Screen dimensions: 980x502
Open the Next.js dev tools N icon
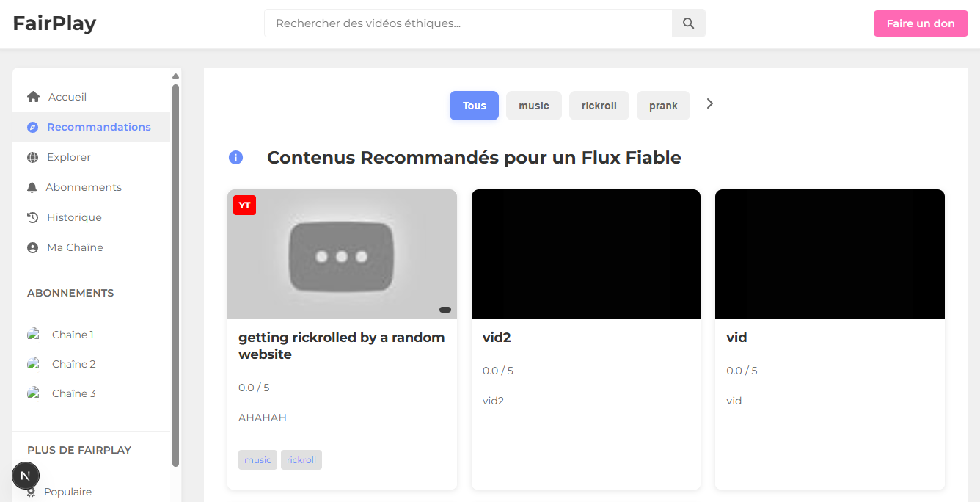[26, 476]
